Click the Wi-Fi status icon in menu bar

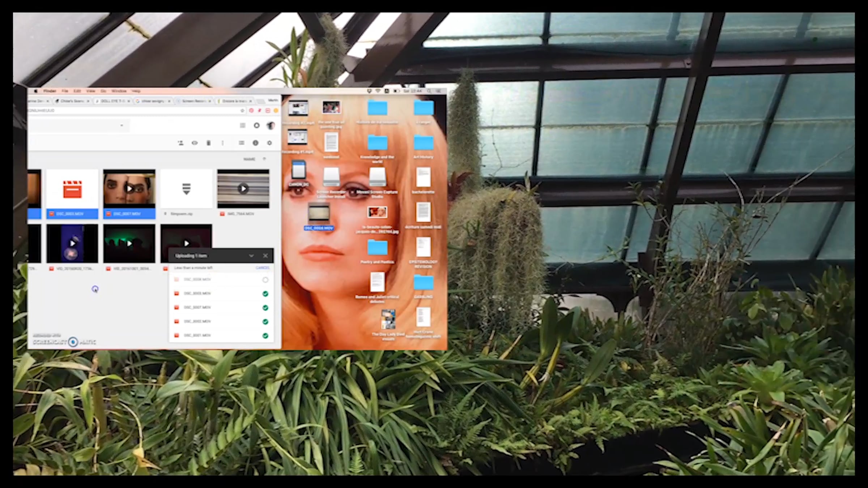[x=378, y=91]
